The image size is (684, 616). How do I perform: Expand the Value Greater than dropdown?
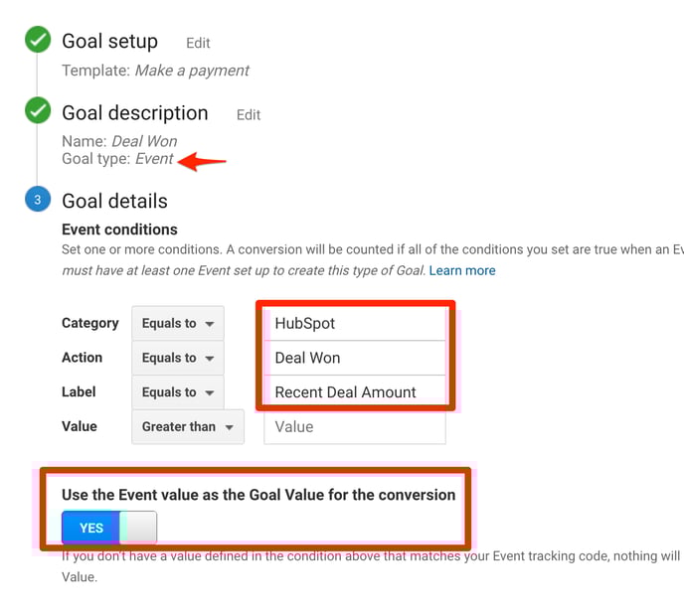tap(188, 426)
